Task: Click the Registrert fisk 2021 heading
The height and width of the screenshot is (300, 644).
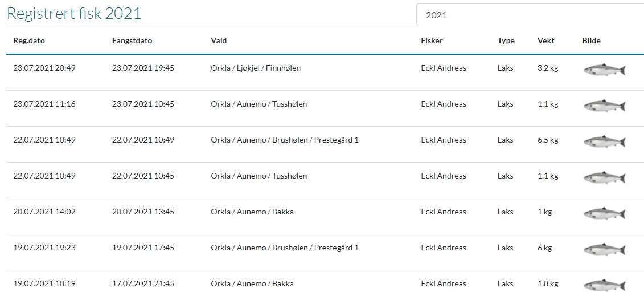Action: [x=75, y=14]
